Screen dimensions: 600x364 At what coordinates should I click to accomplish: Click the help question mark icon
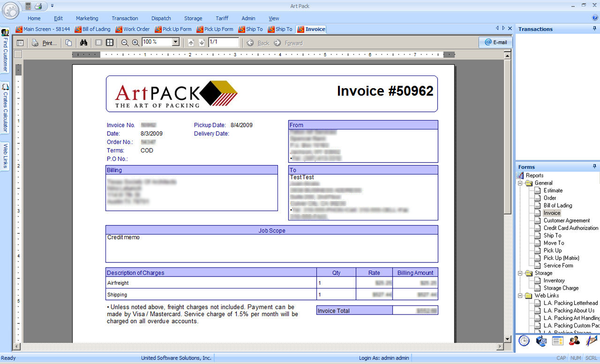[x=594, y=18]
